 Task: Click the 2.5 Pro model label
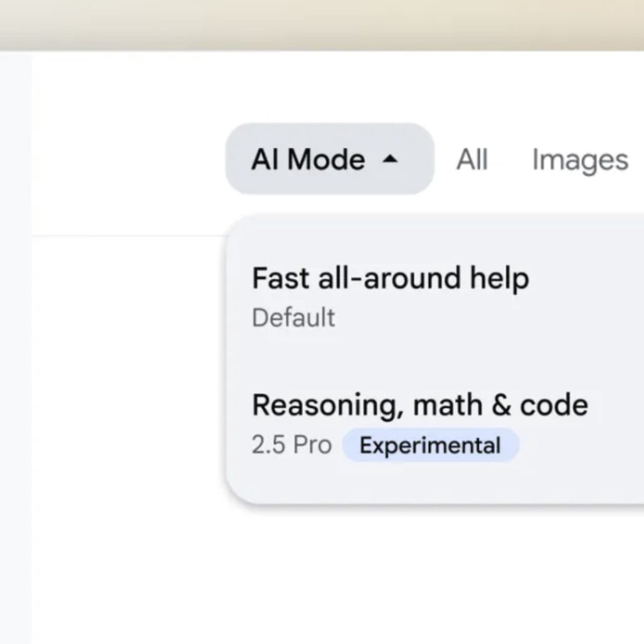(291, 445)
